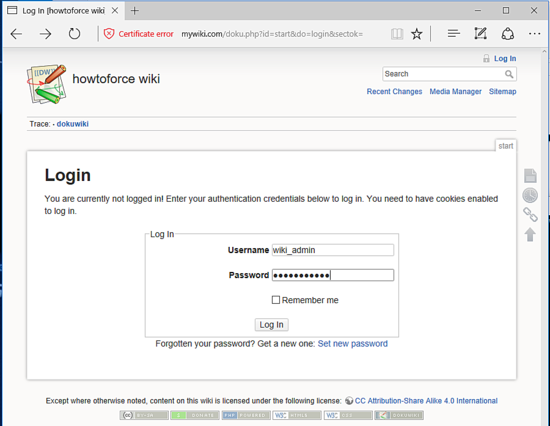Click the Username input field
Image resolution: width=550 pixels, height=426 pixels.
333,250
